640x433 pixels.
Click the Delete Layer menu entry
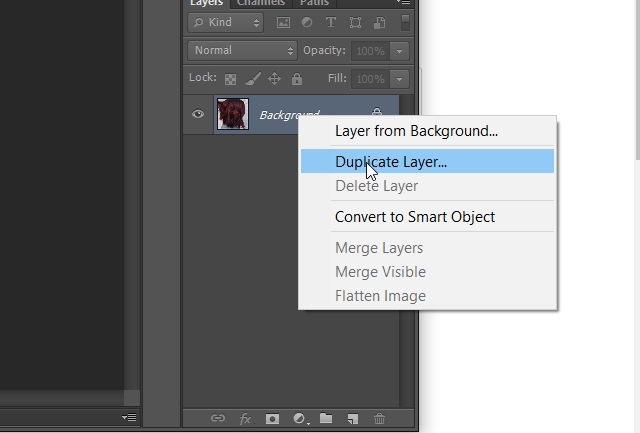pos(427,186)
